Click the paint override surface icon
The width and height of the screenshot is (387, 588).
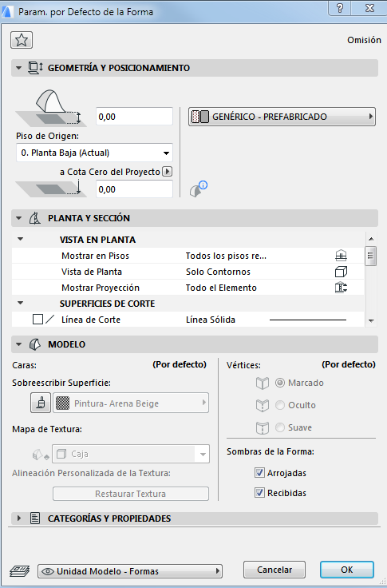[x=41, y=403]
